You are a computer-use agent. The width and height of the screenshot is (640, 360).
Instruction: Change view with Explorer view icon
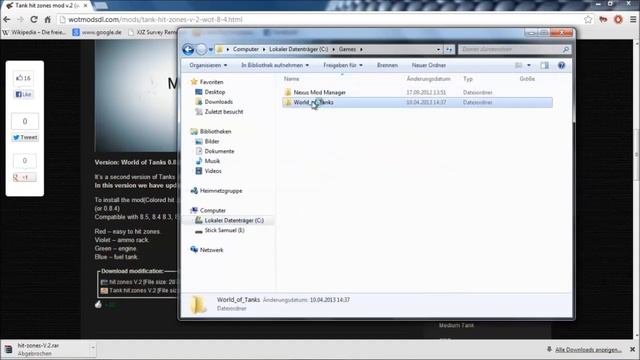pos(519,65)
